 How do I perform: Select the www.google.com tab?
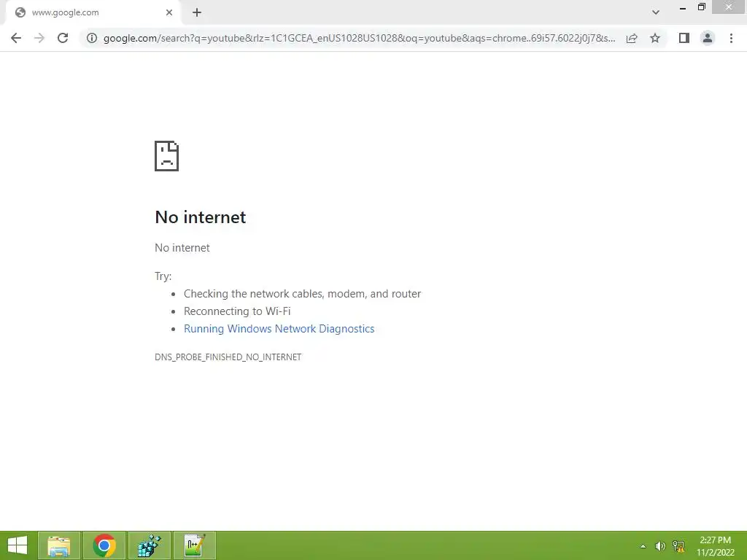94,13
